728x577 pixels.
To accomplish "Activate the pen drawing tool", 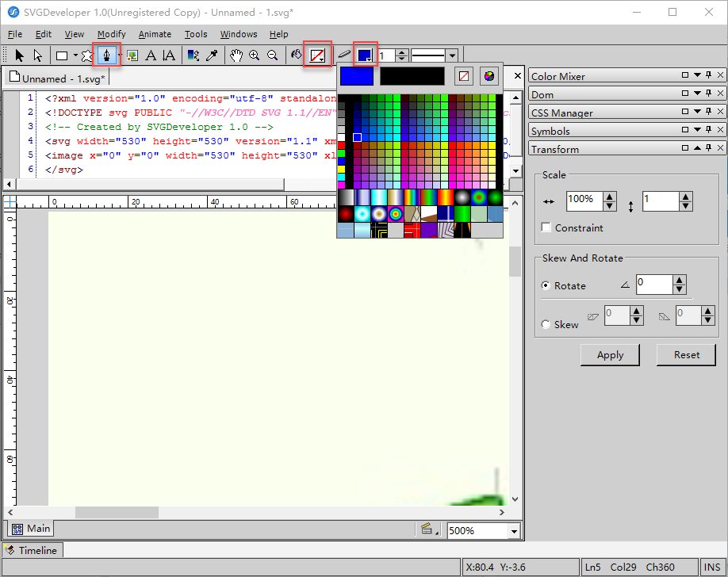I will pyautogui.click(x=106, y=55).
